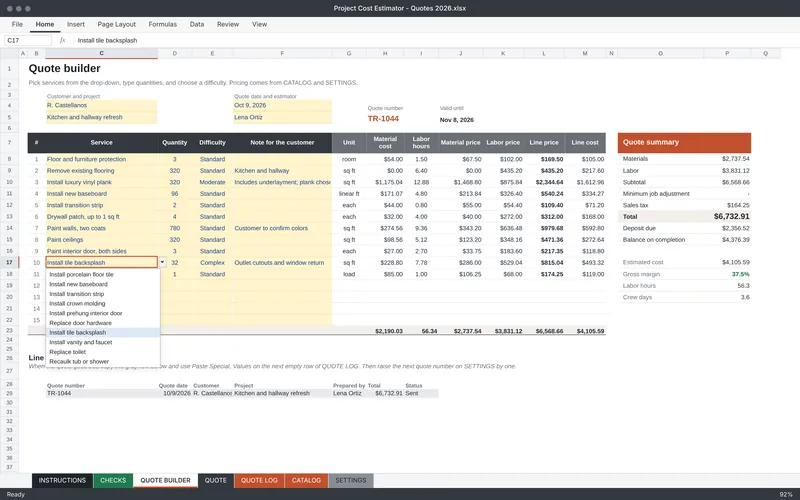Click the formula bar text field
Image resolution: width=800 pixels, height=500 pixels.
tap(434, 40)
